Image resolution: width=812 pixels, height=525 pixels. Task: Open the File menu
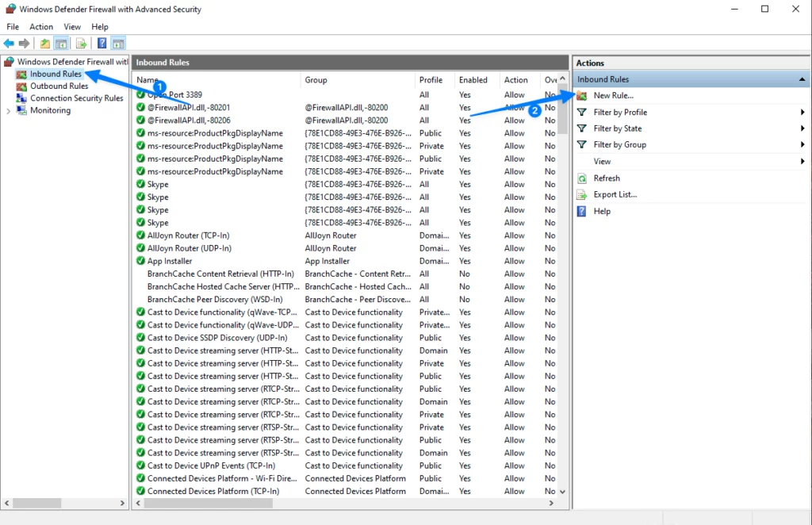[x=13, y=27]
